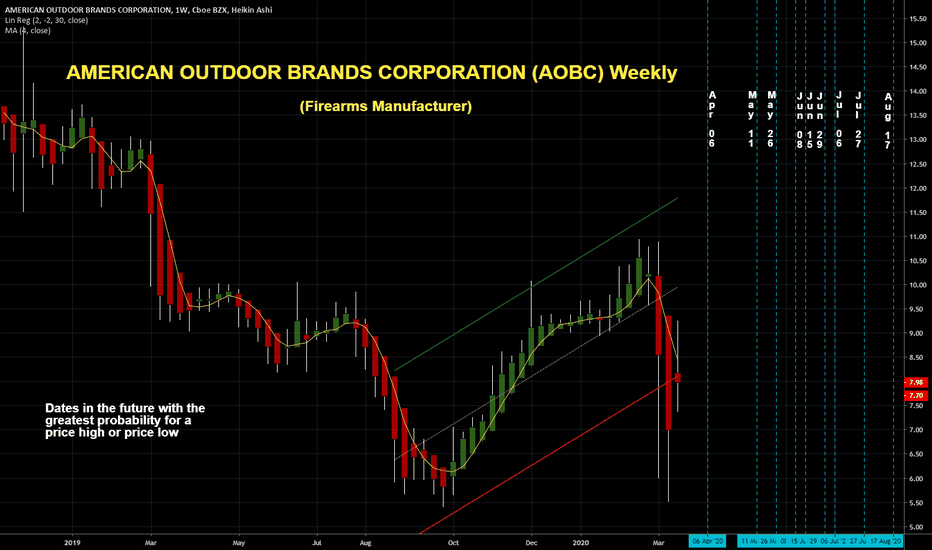Click the 2020 label on time axis
This screenshot has height=550, width=932.
580,543
